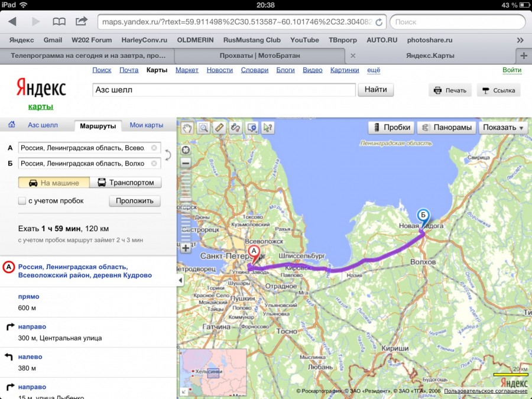Click the Safari Поиск search field
This screenshot has height=399, width=532.
tap(458, 22)
